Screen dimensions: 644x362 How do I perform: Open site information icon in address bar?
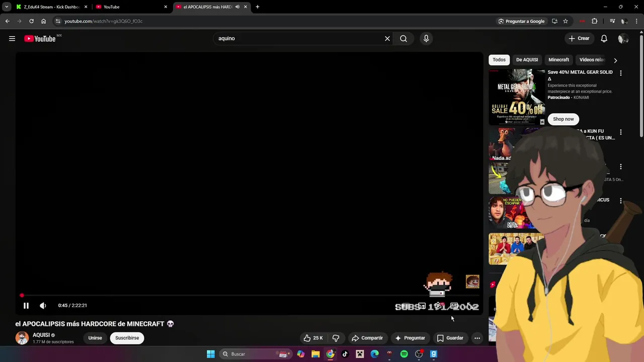point(58,21)
